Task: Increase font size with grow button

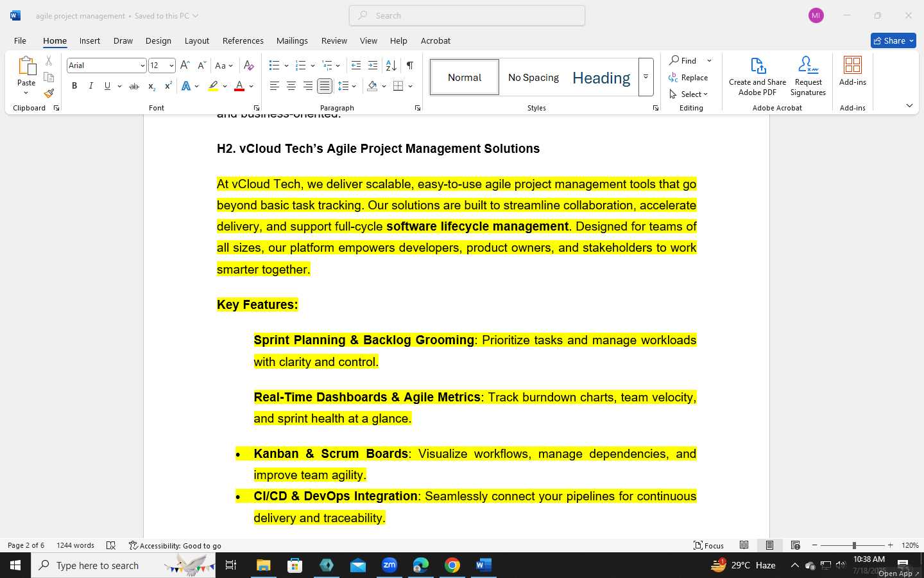Action: click(185, 66)
